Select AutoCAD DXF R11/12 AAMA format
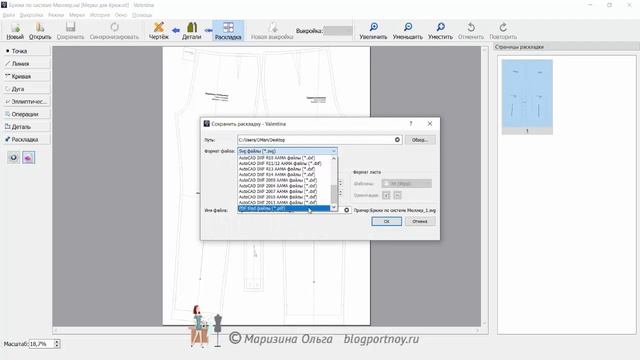 284,163
